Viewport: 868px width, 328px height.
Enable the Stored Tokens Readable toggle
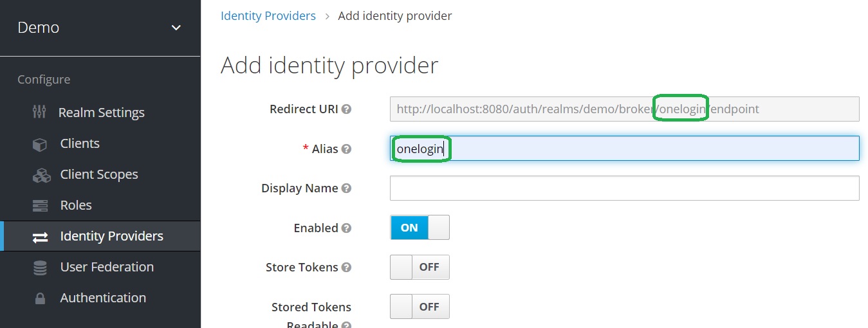coord(420,307)
